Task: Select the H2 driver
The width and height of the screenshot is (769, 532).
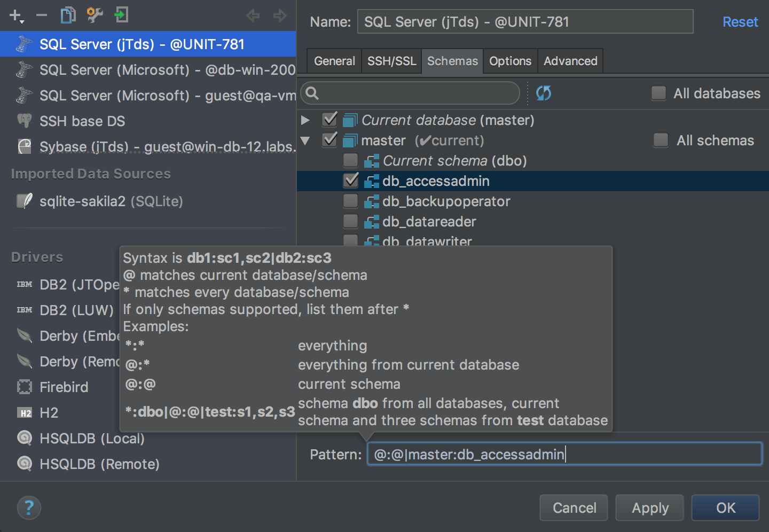Action: point(49,412)
